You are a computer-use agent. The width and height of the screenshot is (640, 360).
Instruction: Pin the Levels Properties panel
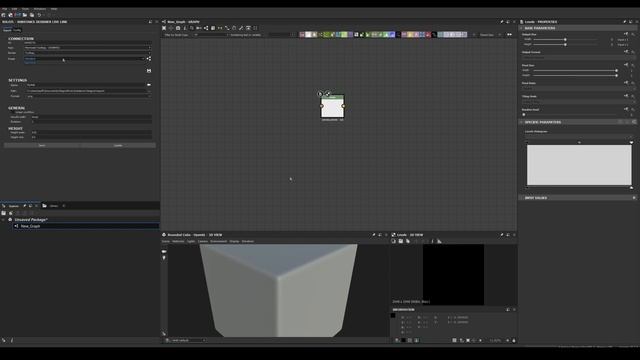624,22
